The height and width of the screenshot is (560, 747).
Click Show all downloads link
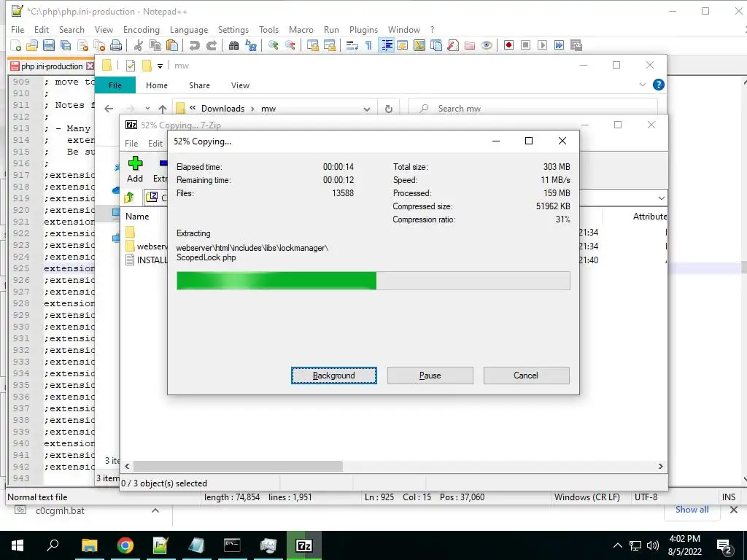[692, 510]
